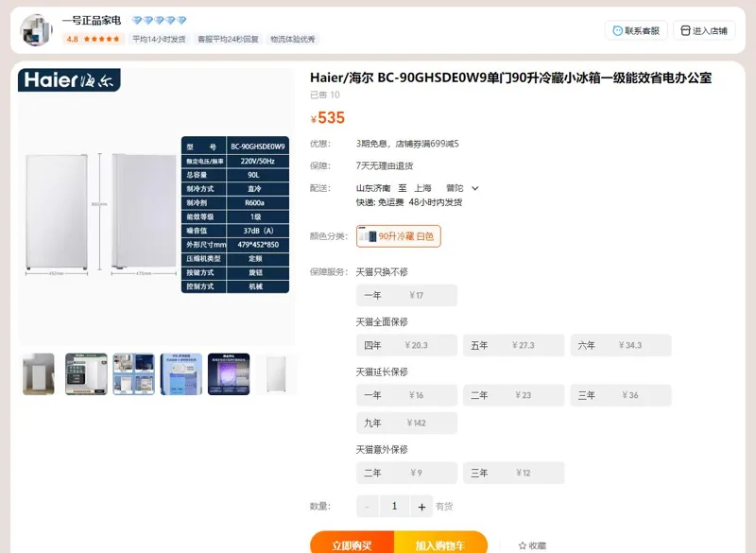Viewport: 756px width, 553px height.
Task: Click the quantity input field
Action: 395,507
